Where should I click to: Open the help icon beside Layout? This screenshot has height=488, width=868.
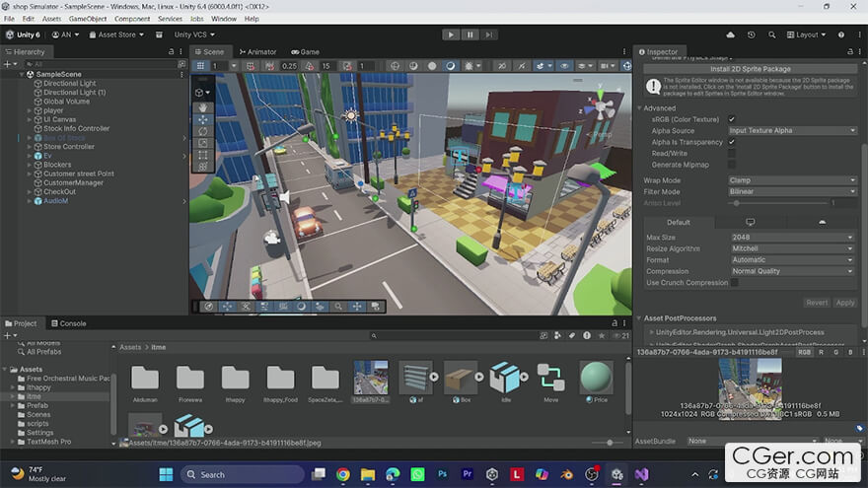coord(840,35)
